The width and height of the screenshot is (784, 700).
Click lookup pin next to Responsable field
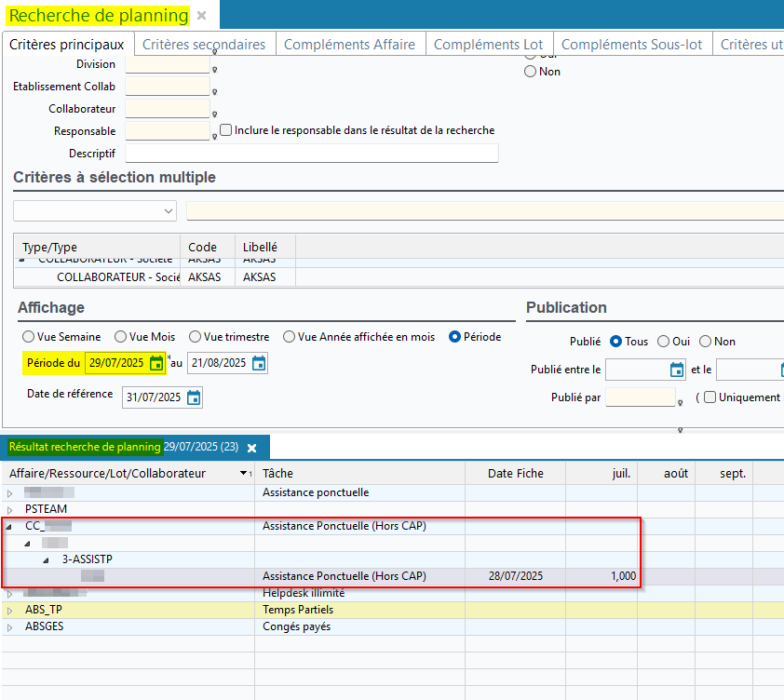point(215,137)
